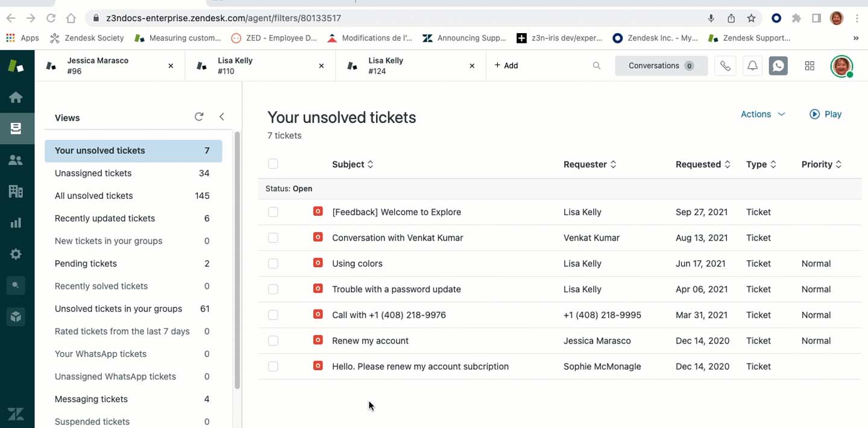Image resolution: width=868 pixels, height=428 pixels.
Task: Expand the Actions dropdown
Action: [x=763, y=114]
